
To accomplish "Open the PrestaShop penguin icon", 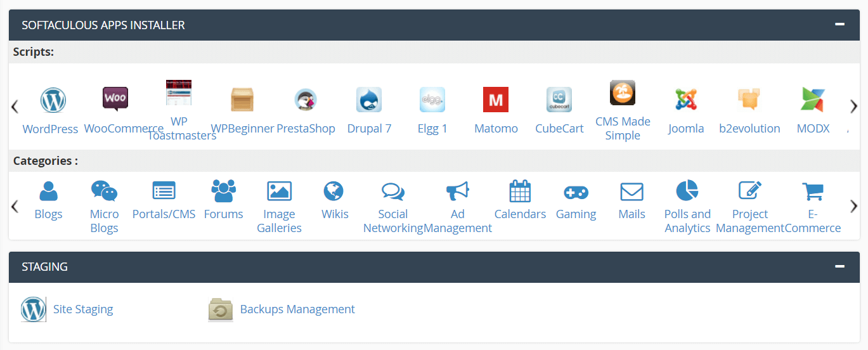I will pyautogui.click(x=306, y=100).
